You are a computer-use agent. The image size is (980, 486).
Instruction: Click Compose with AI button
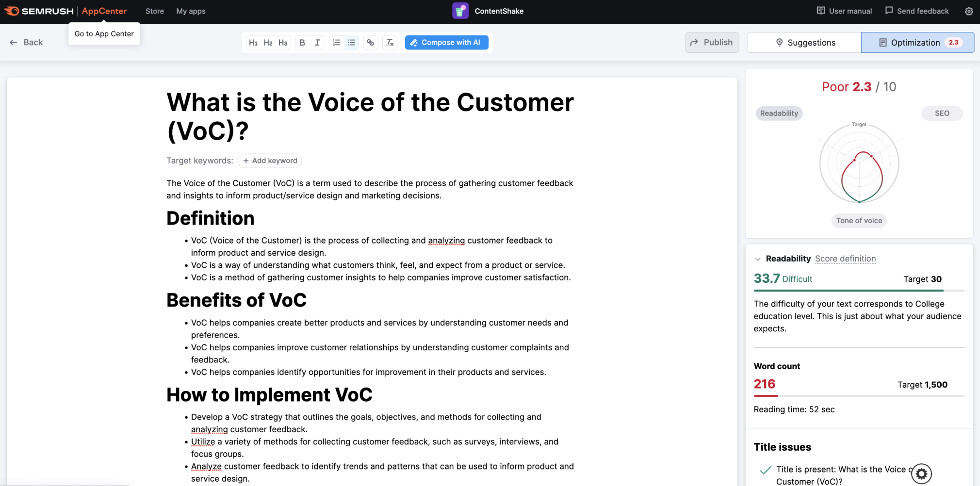(446, 43)
